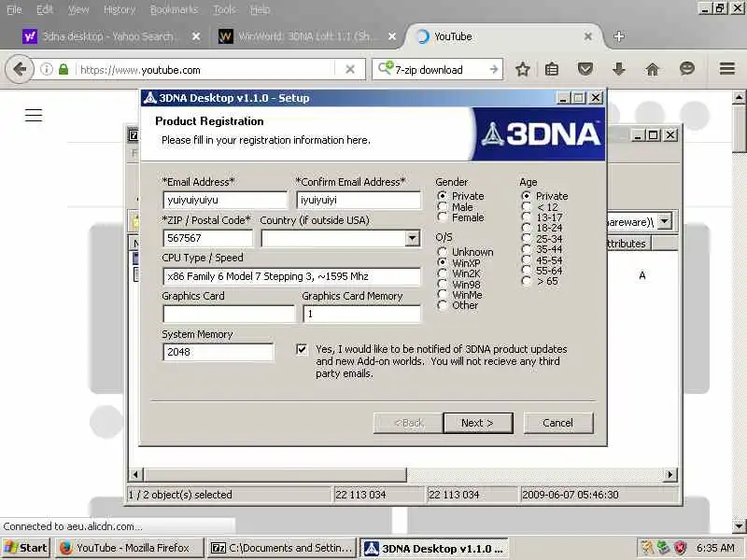Go back with the Firefox back arrow
This screenshot has width=747, height=560.
tap(20, 69)
